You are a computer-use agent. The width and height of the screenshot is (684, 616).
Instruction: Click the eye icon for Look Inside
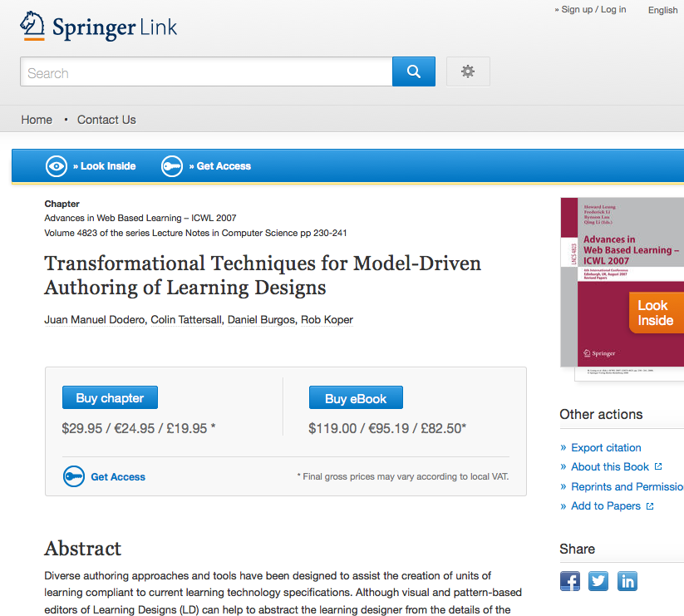click(57, 166)
